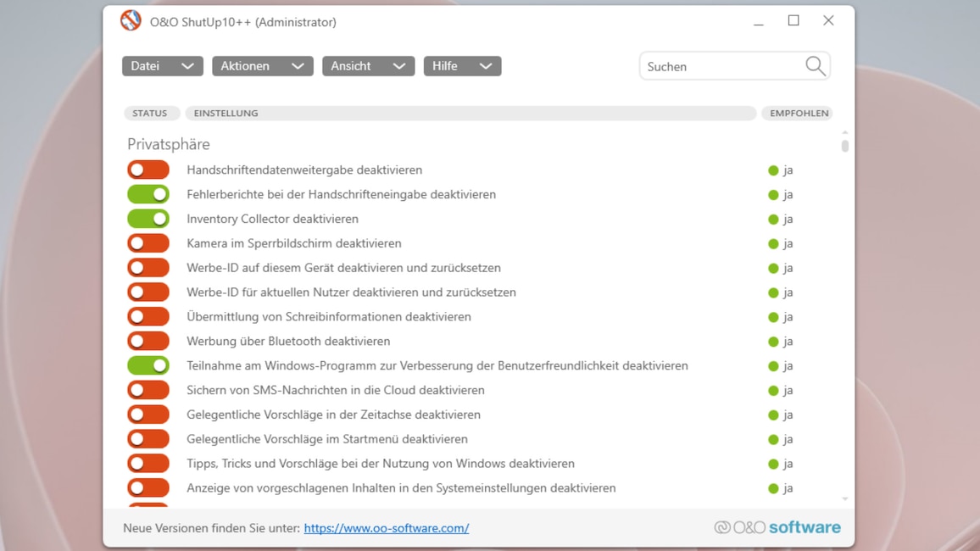Viewport: 980px width, 551px height.
Task: Open the Ansicht dropdown
Action: pos(368,65)
